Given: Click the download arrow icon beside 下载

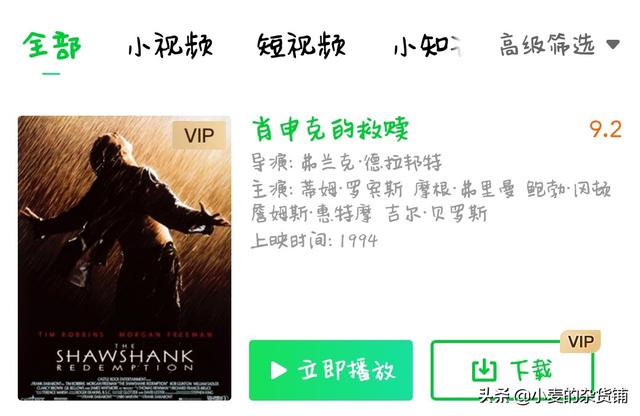Looking at the screenshot, I should [x=484, y=370].
